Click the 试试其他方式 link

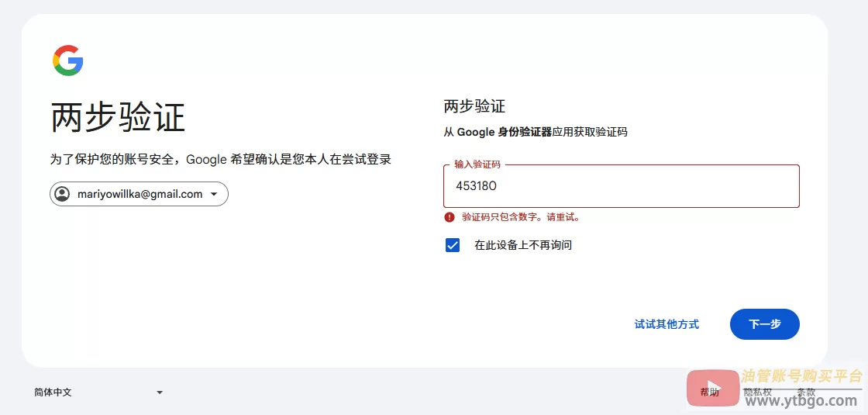pos(666,324)
